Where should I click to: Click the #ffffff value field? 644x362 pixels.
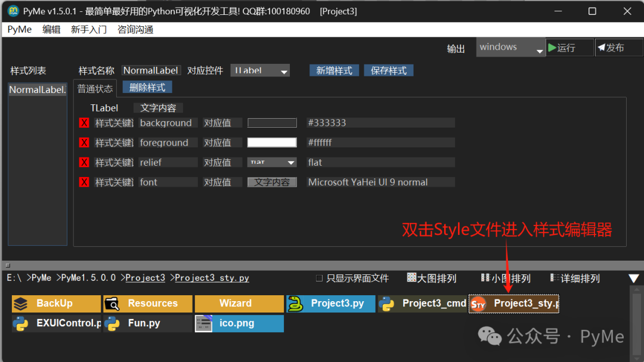coord(380,143)
